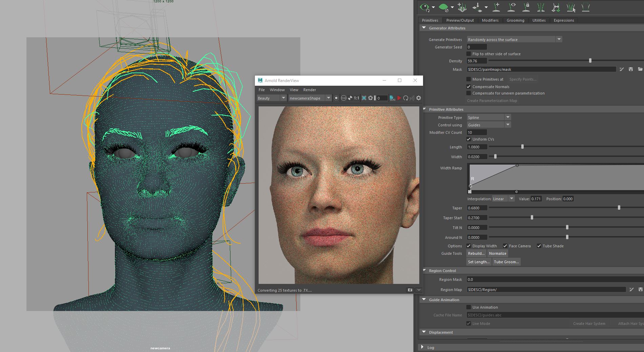This screenshot has width=644, height=352.
Task: Open the newcameraShape camera dropdown in RenderView
Action: pos(328,98)
